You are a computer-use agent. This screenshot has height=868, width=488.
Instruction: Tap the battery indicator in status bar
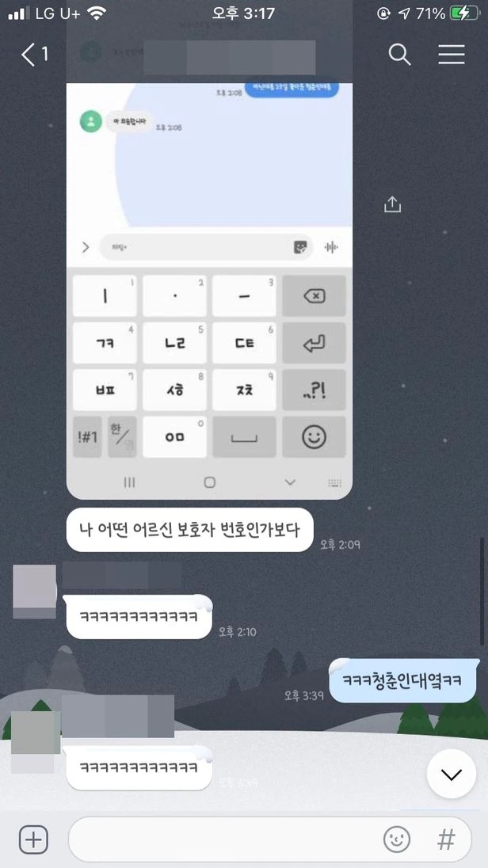pyautogui.click(x=463, y=13)
